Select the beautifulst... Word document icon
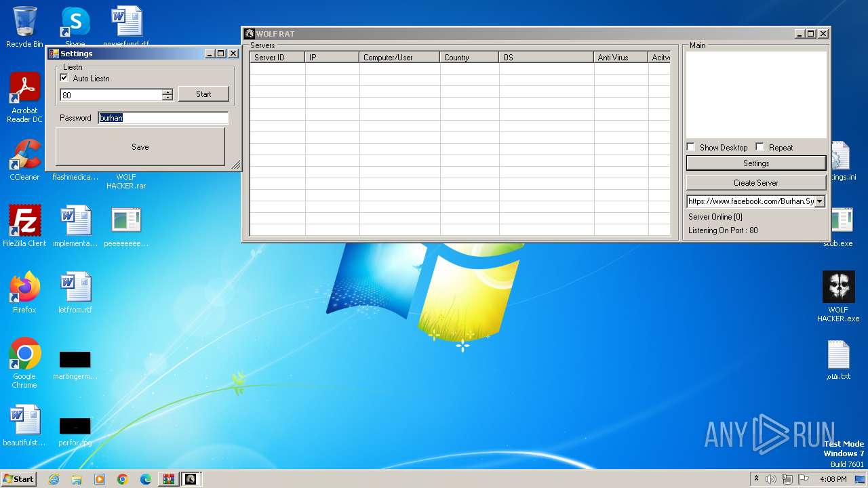 pos(24,426)
